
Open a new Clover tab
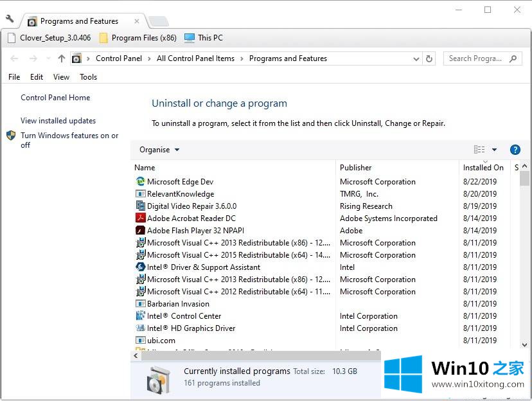[159, 21]
